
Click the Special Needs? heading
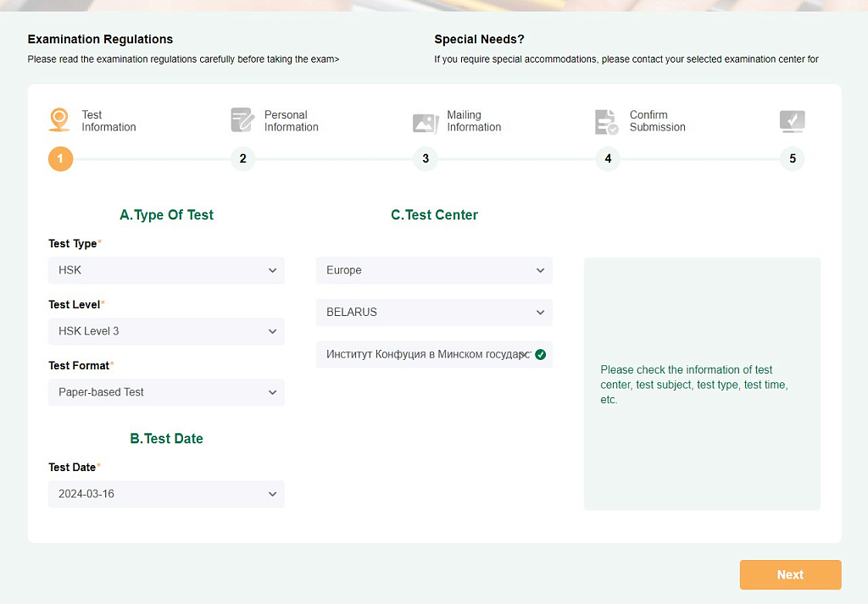479,39
